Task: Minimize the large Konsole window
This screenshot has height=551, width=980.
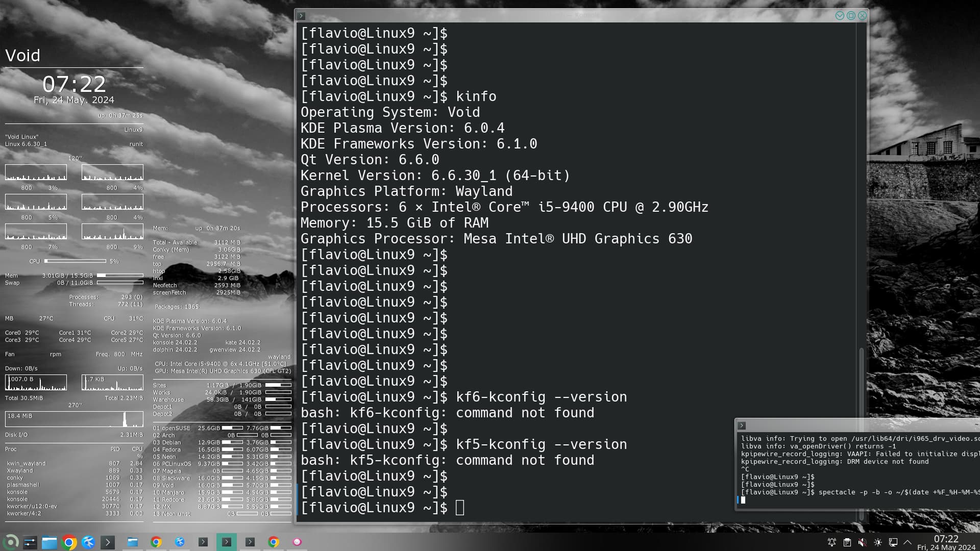Action: (840, 16)
